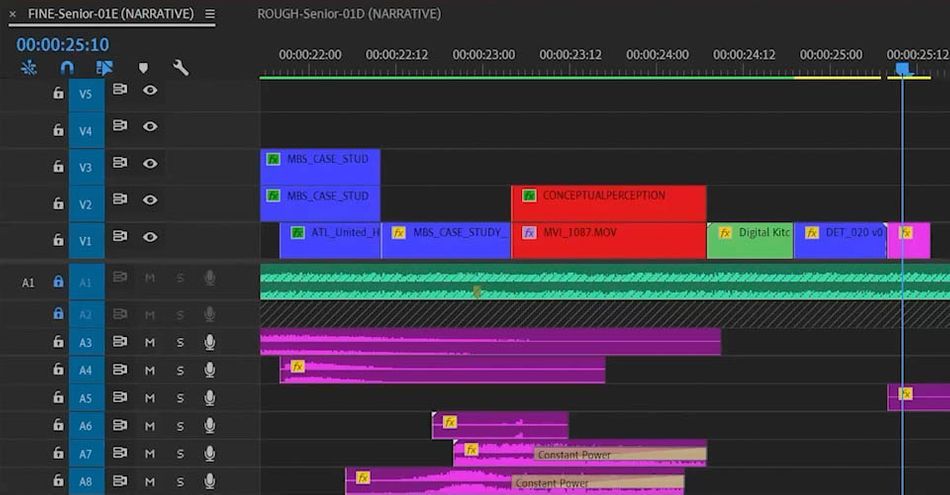Screen dimensions: 950x495
Task: Hide video track V5 output
Action: point(150,90)
